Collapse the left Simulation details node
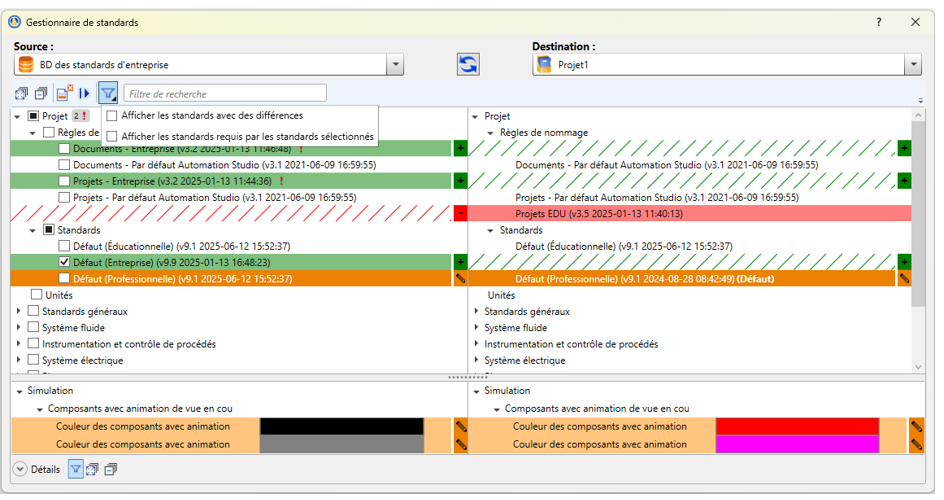 point(19,391)
